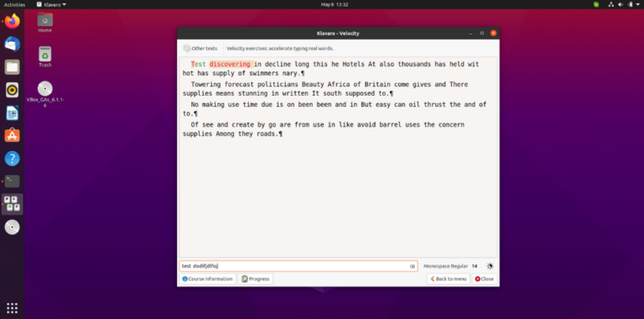This screenshot has width=644, height=319.
Task: Click the paragraph starting "Of see and create"
Action: click(323, 129)
